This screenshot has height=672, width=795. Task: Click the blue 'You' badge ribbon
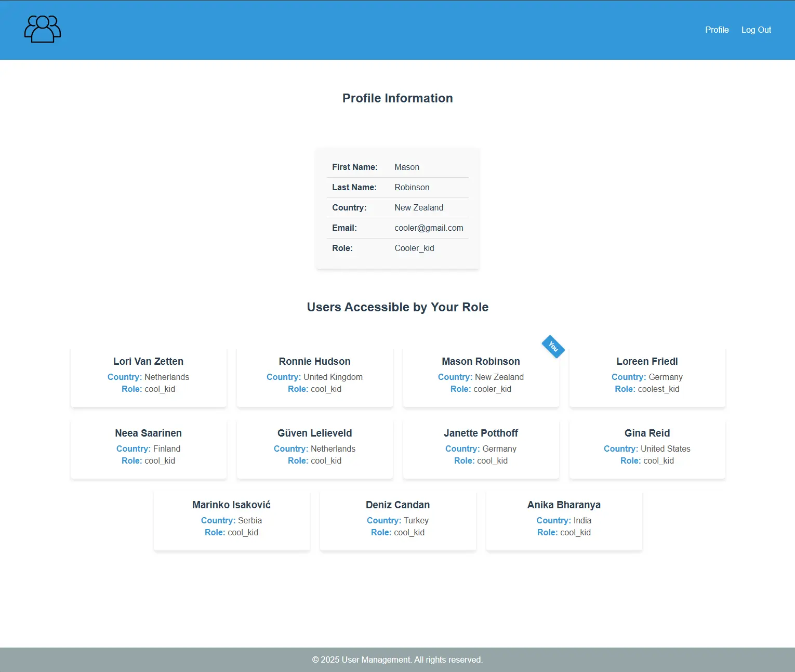point(553,347)
